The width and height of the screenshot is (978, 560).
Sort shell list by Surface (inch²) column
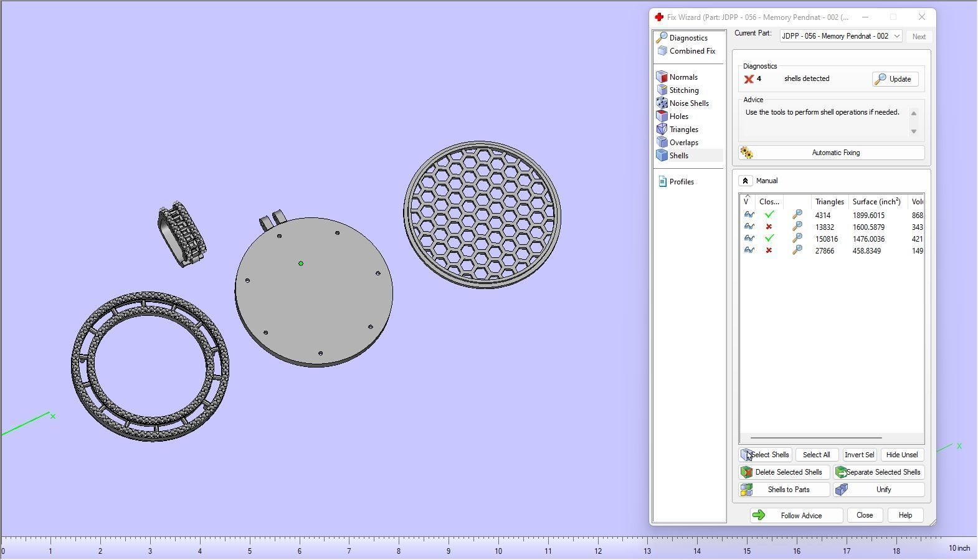pos(878,202)
